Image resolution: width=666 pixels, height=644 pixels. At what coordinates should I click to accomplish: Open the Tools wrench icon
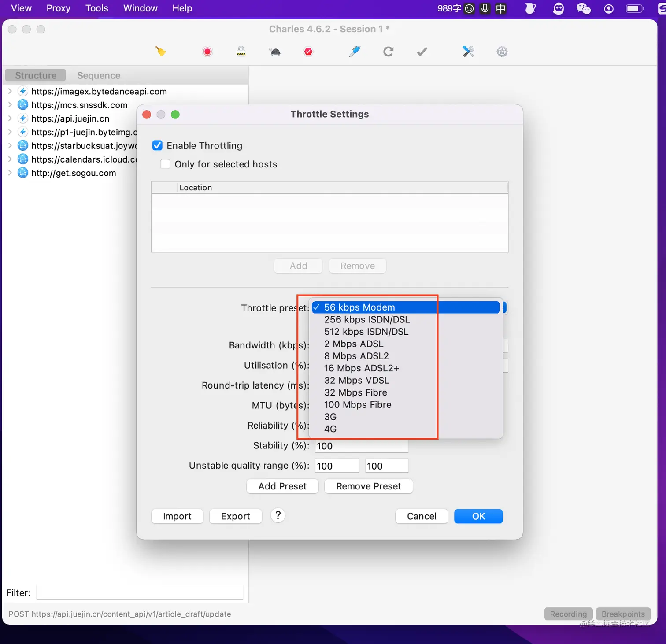click(468, 52)
